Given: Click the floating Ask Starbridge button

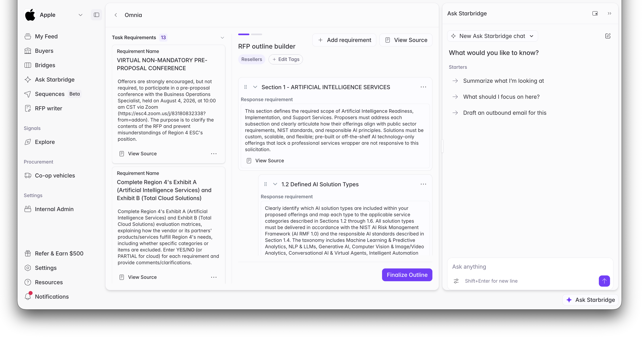Looking at the screenshot, I should tap(590, 300).
